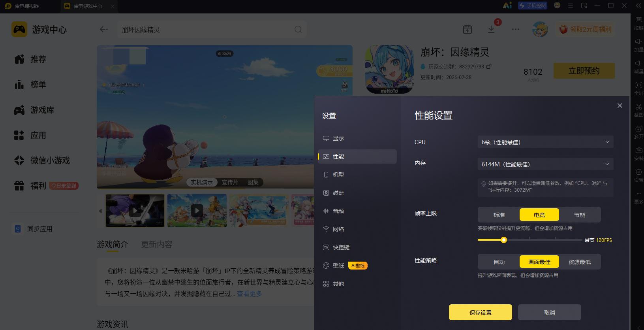644x330 pixels.
Task: Click 取消 to cancel settings
Action: click(550, 312)
